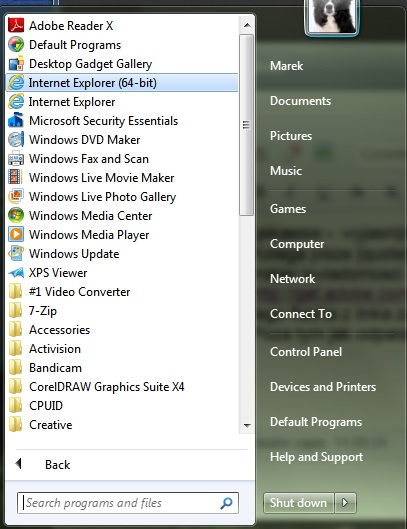This screenshot has height=529, width=407.
Task: Click the Windows Media Center icon
Action: point(16,216)
